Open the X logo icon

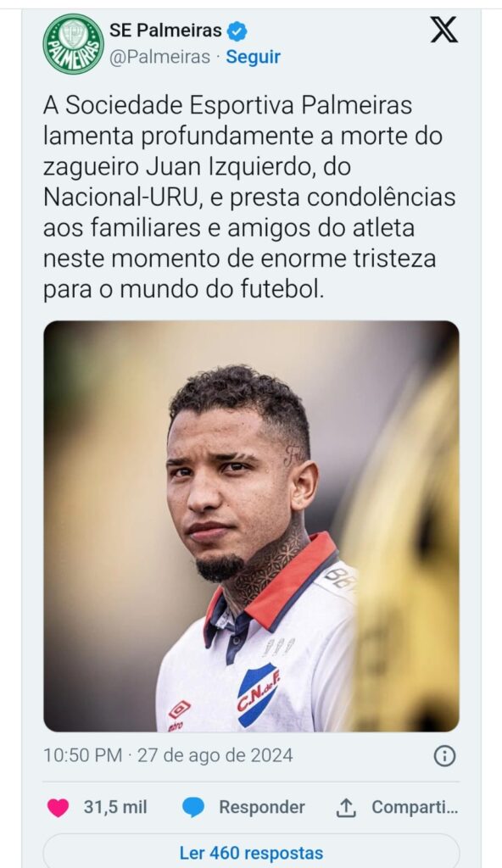click(443, 30)
